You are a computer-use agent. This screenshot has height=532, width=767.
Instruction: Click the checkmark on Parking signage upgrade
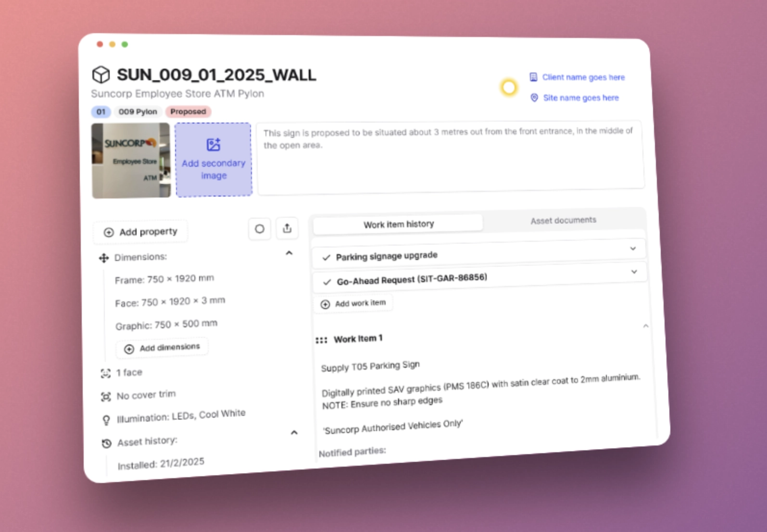point(326,258)
